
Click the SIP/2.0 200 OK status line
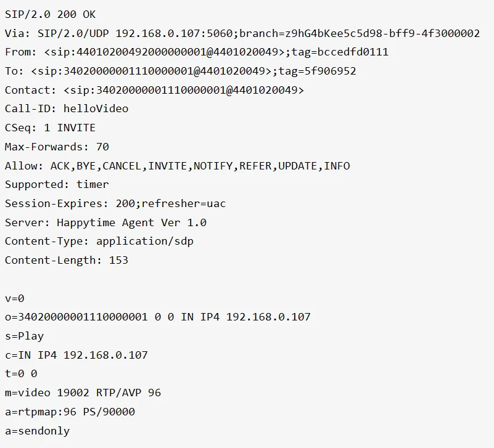pyautogui.click(x=50, y=14)
